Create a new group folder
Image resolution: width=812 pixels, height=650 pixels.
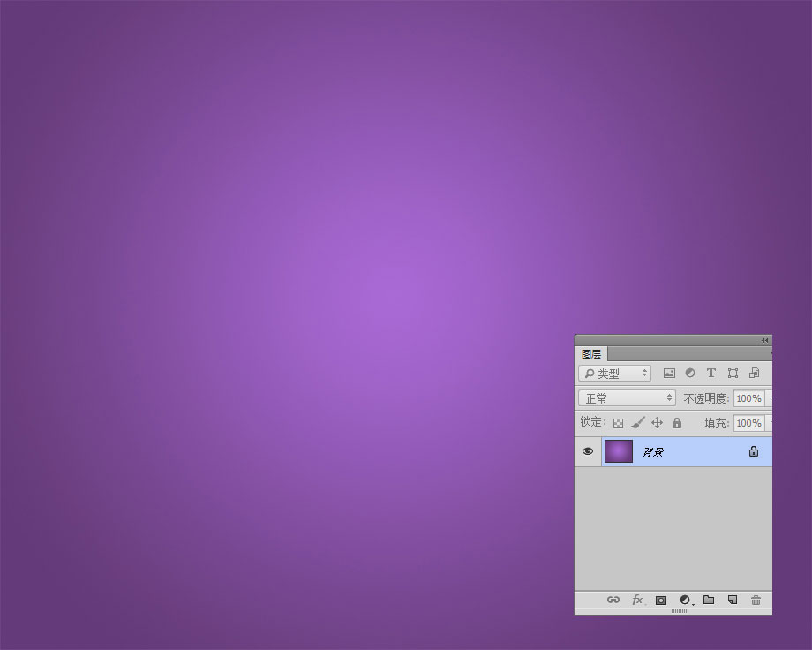pos(709,600)
